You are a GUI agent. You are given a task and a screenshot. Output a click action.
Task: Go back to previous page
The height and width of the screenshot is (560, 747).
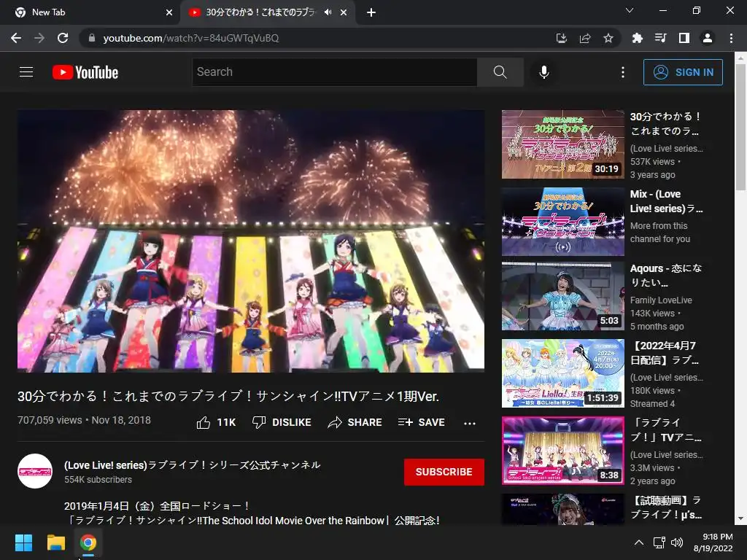(16, 38)
